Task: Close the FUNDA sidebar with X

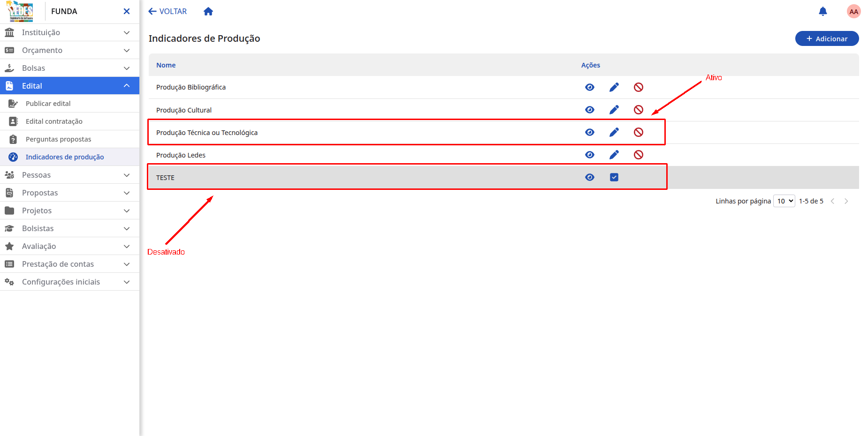Action: tap(127, 11)
